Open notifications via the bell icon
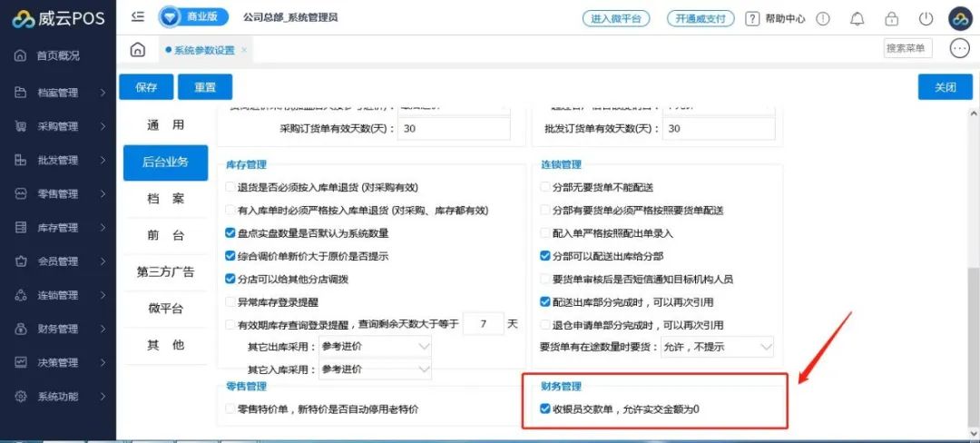 [857, 18]
